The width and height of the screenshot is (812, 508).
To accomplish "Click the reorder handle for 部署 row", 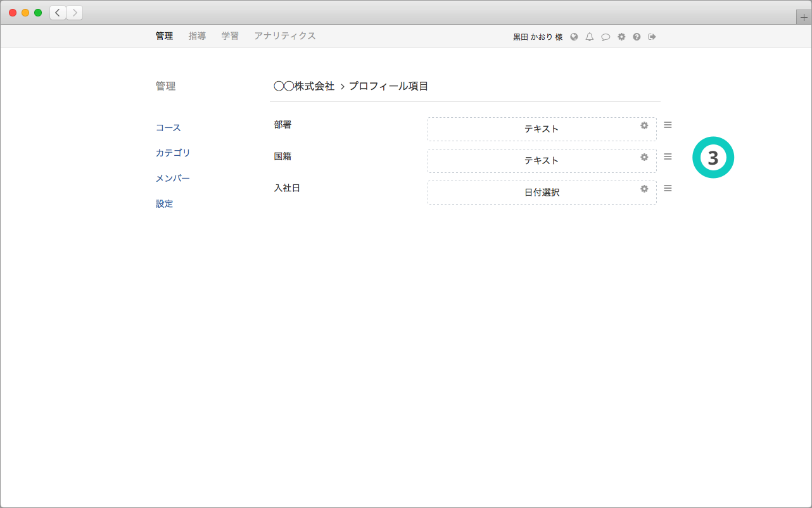I will tap(668, 125).
